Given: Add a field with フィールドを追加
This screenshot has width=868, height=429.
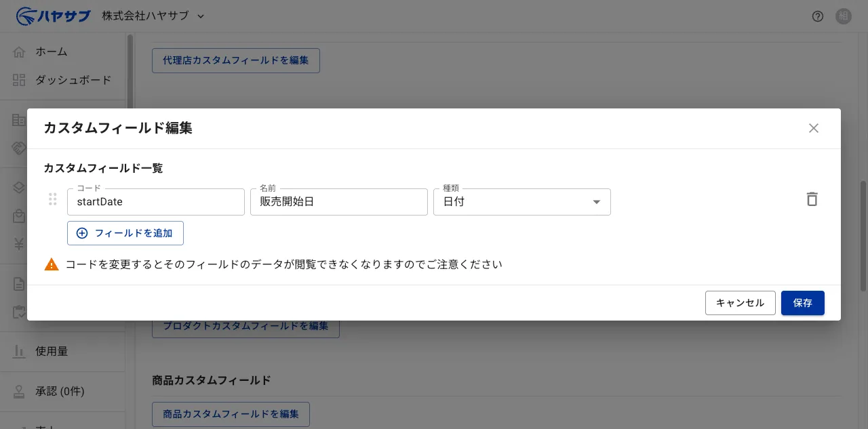Looking at the screenshot, I should point(125,233).
